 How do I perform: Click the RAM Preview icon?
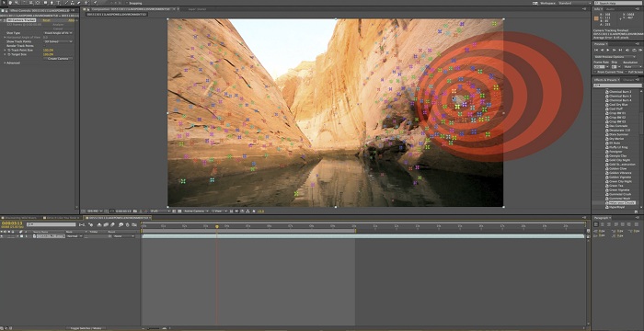tap(640, 50)
